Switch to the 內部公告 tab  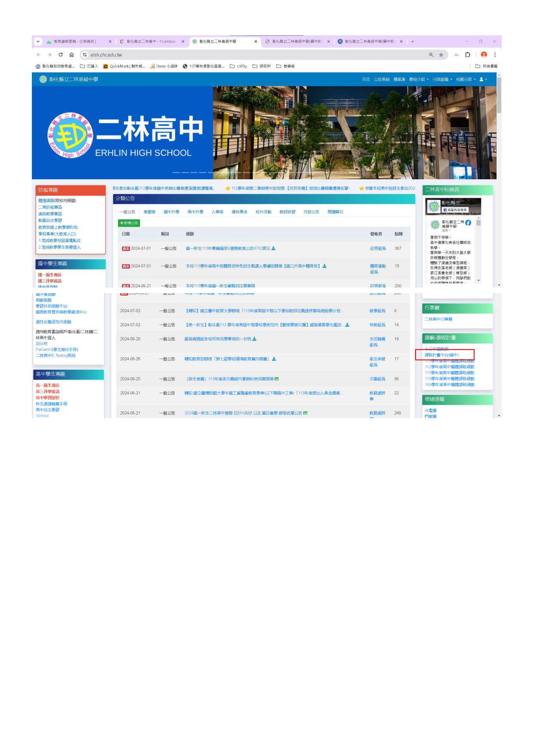coord(311,212)
